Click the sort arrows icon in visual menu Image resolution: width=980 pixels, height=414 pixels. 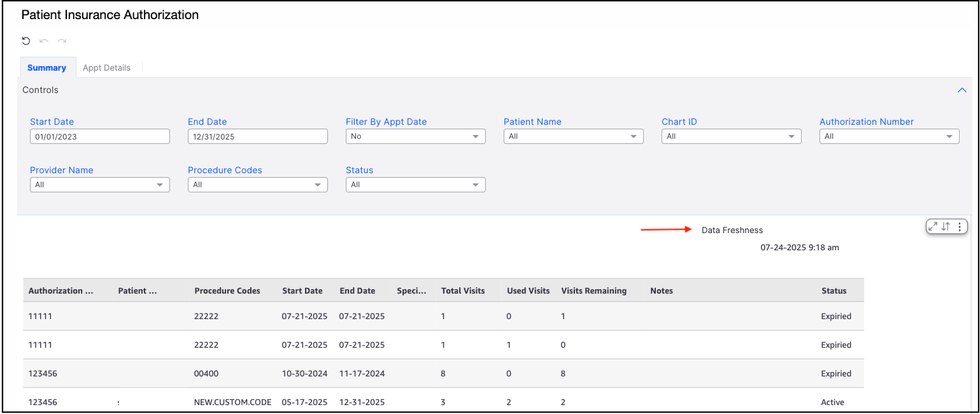[x=946, y=226]
